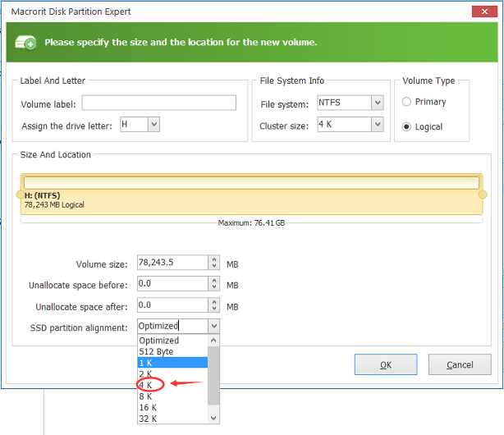Viewport: 504px width, 435px height.
Task: Confirm with the OK button
Action: point(386,364)
